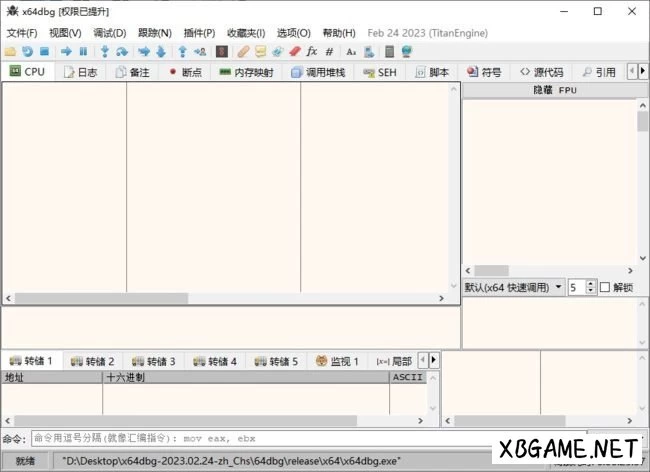This screenshot has height=472, width=650.
Task: Click the open file folder toolbar icon
Action: click(10, 51)
